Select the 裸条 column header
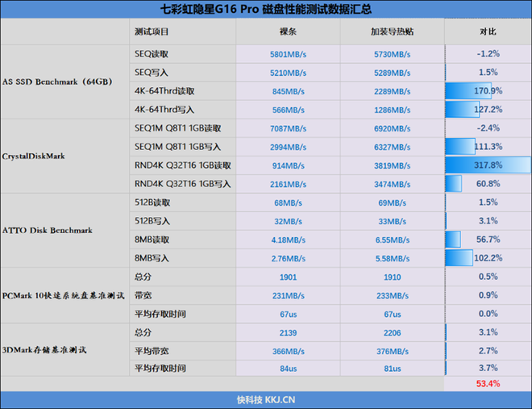532x409 pixels. 288,31
